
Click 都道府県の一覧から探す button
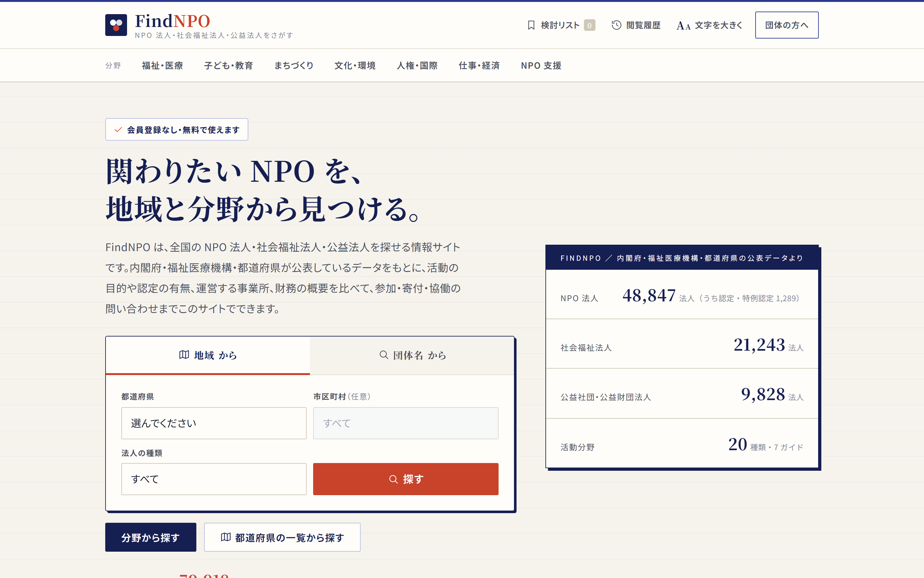282,538
